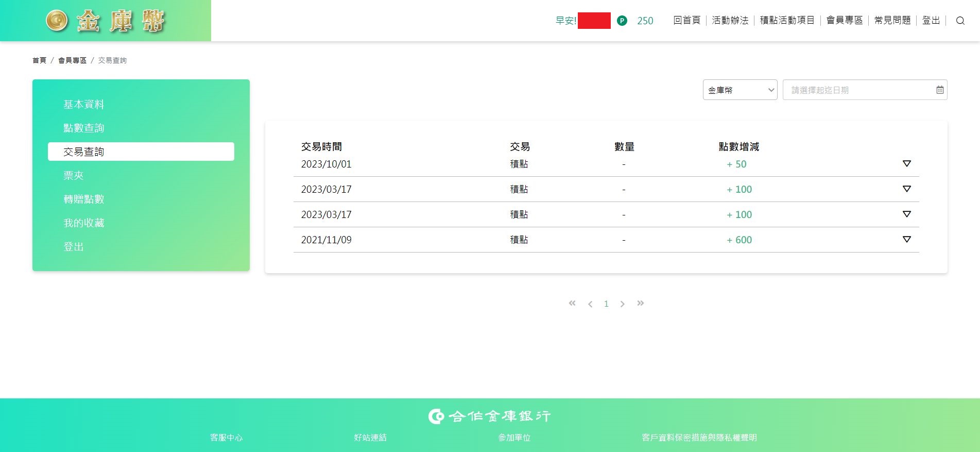Open 票夾 in the sidebar menu
Image resolution: width=980 pixels, height=452 pixels.
pos(74,175)
